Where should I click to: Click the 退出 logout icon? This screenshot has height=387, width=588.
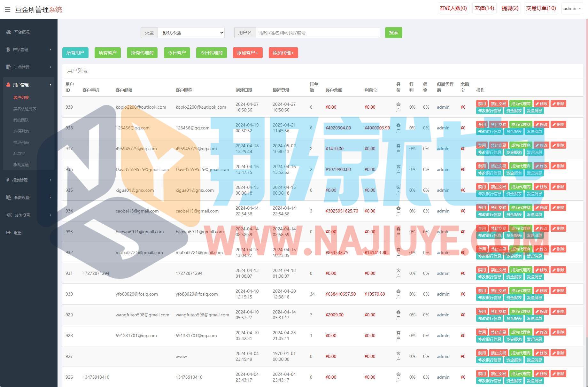(x=8, y=233)
